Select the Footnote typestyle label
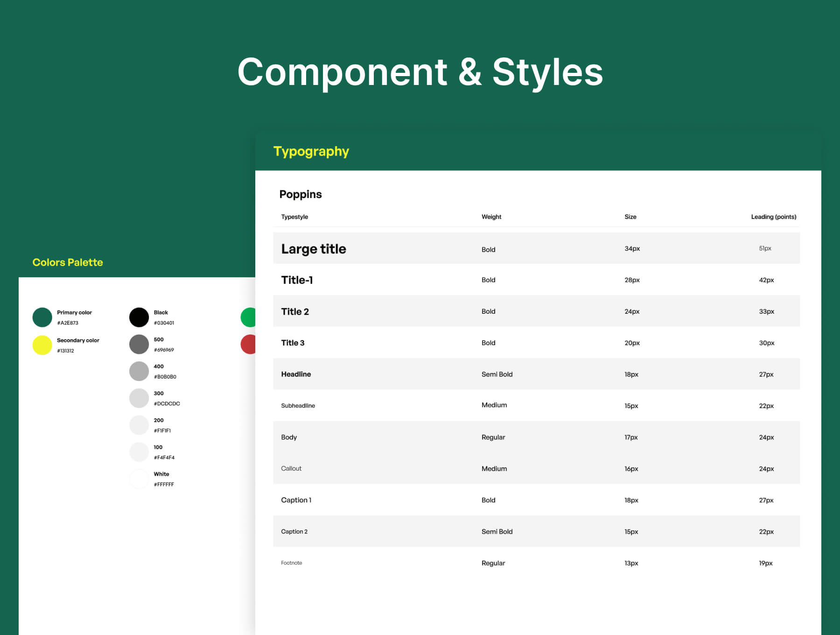The height and width of the screenshot is (635, 840). click(291, 563)
